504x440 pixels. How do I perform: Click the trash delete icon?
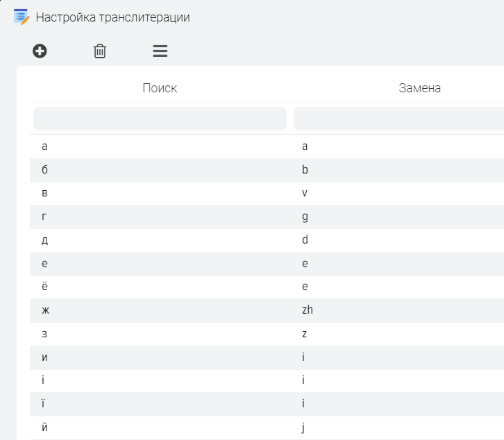(100, 51)
